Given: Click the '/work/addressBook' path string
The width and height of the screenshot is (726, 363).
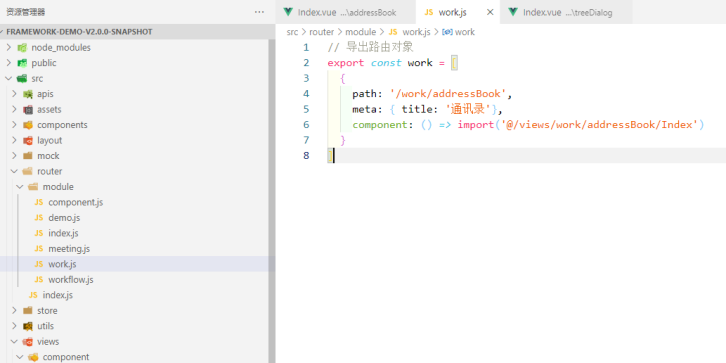Looking at the screenshot, I should pyautogui.click(x=448, y=94).
